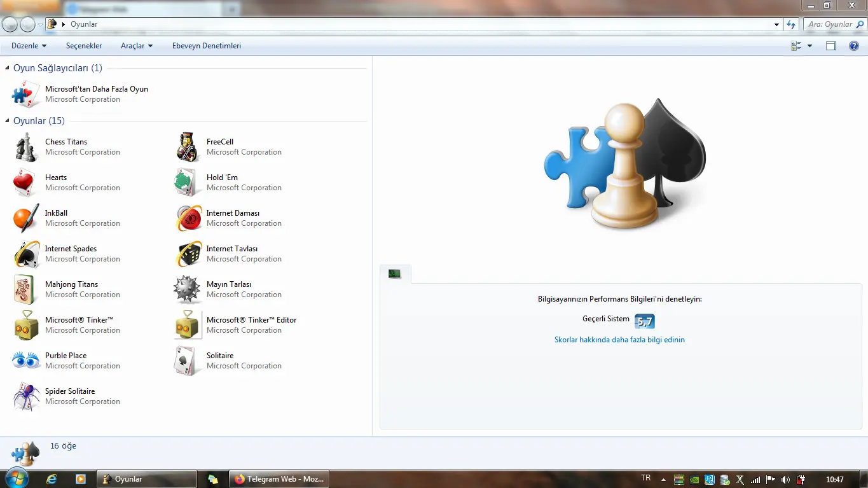Open the folder network taskbar item
Image resolution: width=868 pixels, height=488 pixels.
pyautogui.click(x=213, y=479)
